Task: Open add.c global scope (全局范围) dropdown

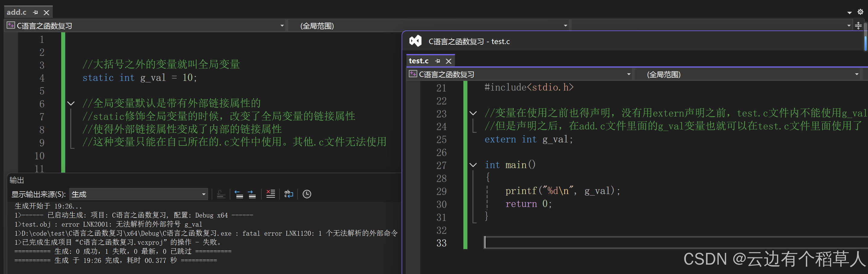Action: point(565,26)
